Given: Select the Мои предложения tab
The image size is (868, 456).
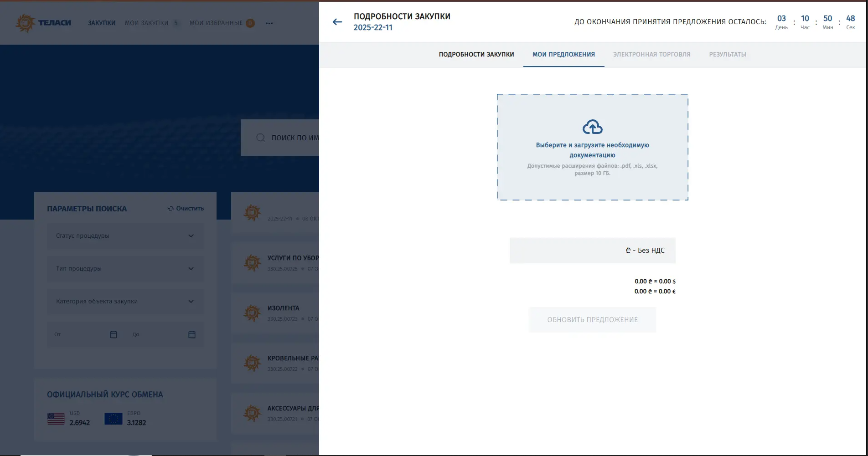Looking at the screenshot, I should click(563, 54).
